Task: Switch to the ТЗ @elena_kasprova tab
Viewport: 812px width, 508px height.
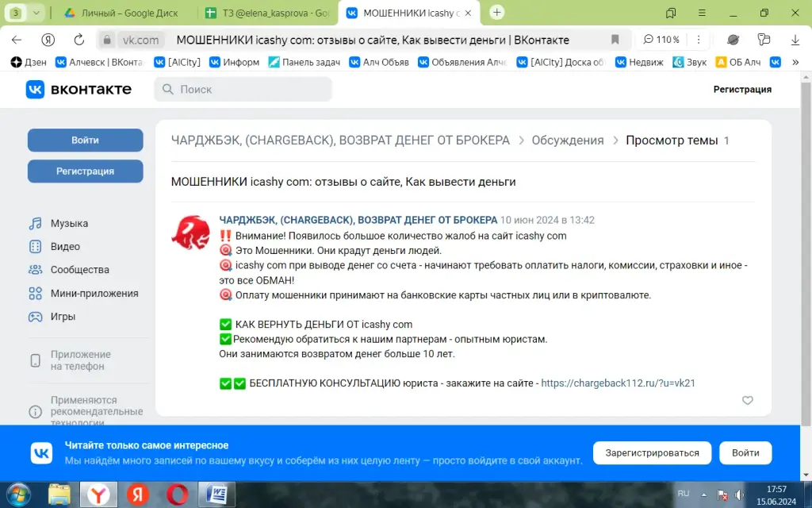Action: click(x=267, y=13)
